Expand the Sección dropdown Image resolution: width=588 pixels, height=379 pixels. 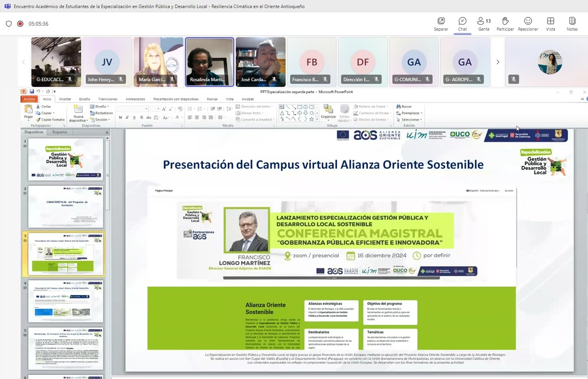pos(101,119)
